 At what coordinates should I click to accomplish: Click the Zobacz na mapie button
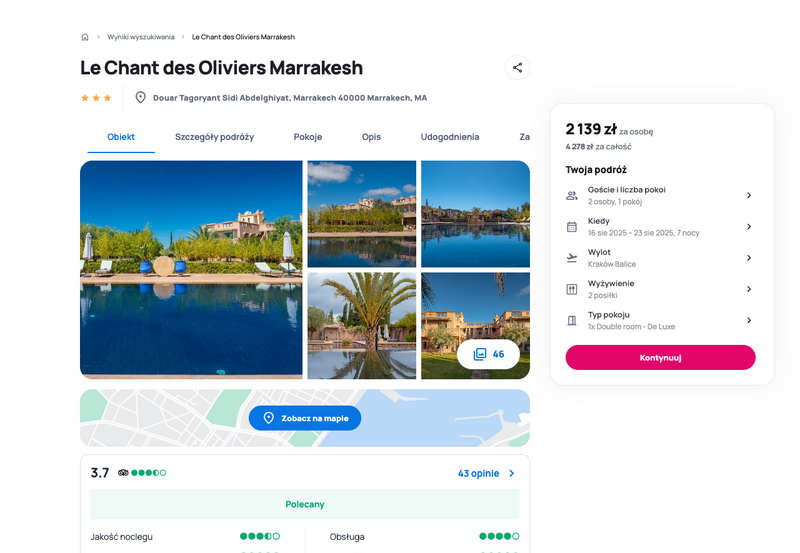pyautogui.click(x=305, y=418)
